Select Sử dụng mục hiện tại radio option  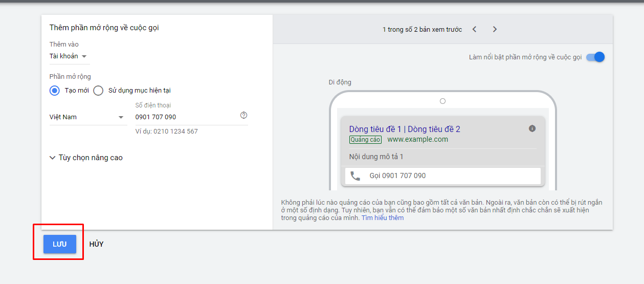(x=98, y=91)
